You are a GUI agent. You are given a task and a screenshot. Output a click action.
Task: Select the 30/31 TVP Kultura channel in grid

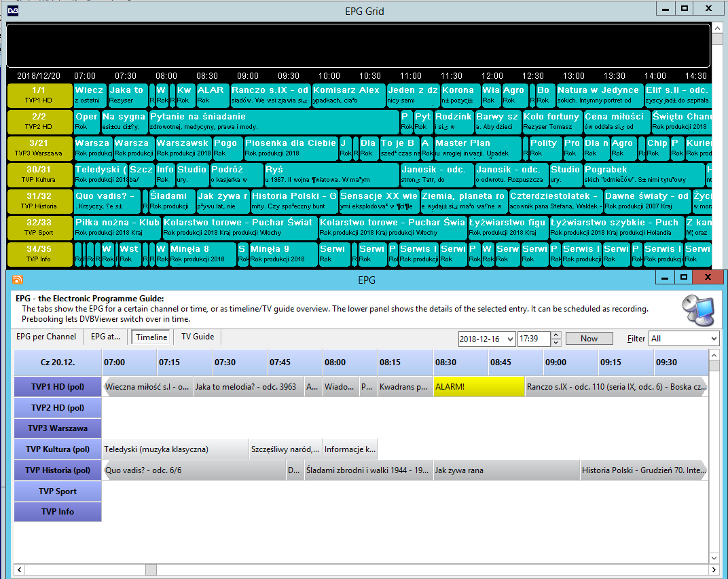39,174
